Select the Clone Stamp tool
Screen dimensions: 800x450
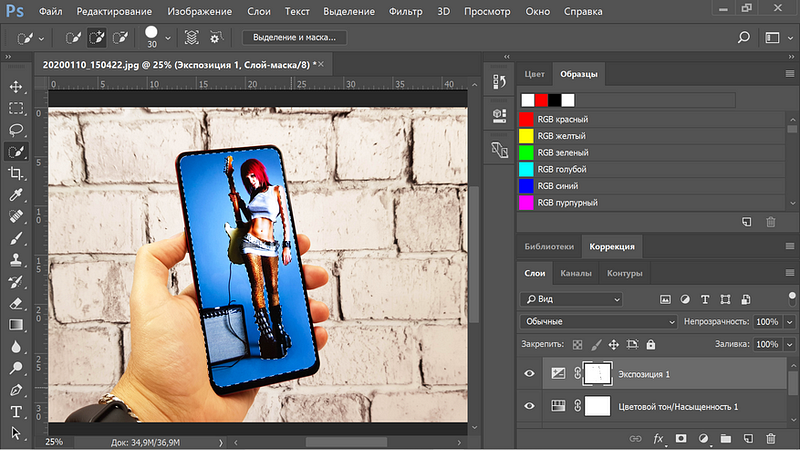[16, 260]
